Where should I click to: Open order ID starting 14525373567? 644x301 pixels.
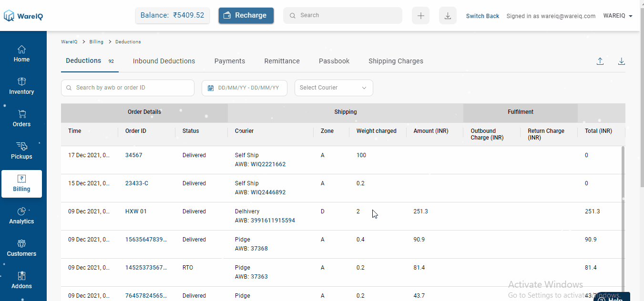(146, 268)
